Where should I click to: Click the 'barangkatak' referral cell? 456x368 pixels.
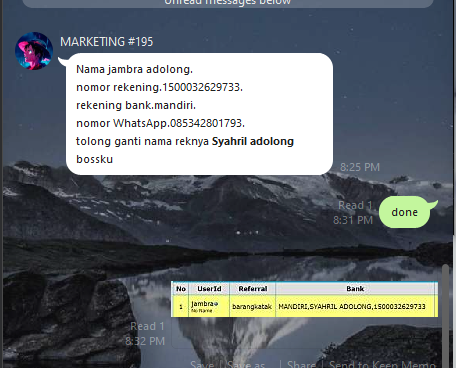click(252, 306)
